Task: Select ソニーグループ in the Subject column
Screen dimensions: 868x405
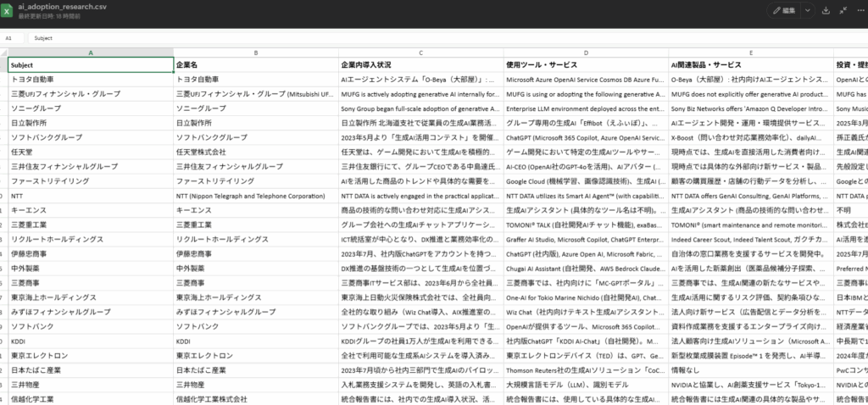Action: (91, 108)
